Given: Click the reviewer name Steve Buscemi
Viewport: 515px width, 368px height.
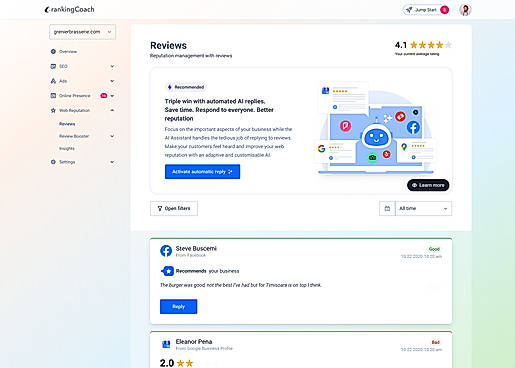Looking at the screenshot, I should (196, 248).
